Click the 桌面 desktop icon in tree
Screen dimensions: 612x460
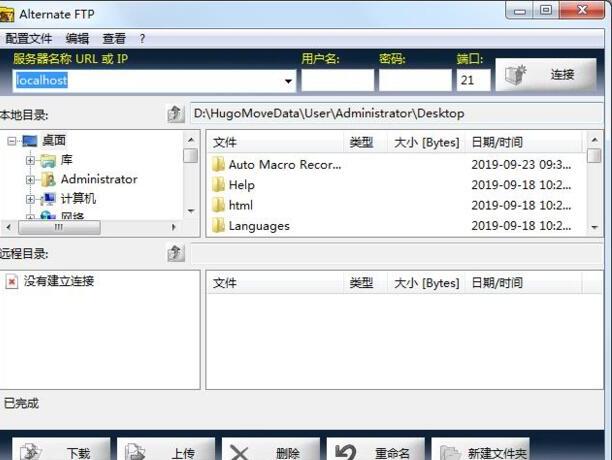(30, 141)
